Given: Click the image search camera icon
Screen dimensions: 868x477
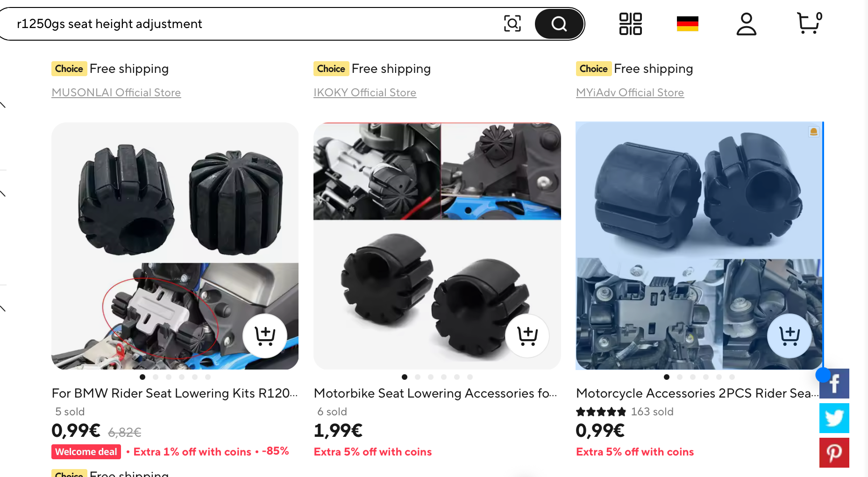Looking at the screenshot, I should [x=512, y=23].
